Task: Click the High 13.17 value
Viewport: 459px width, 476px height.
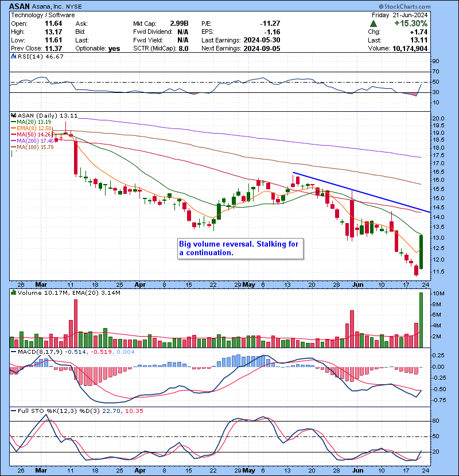Action: (x=53, y=32)
